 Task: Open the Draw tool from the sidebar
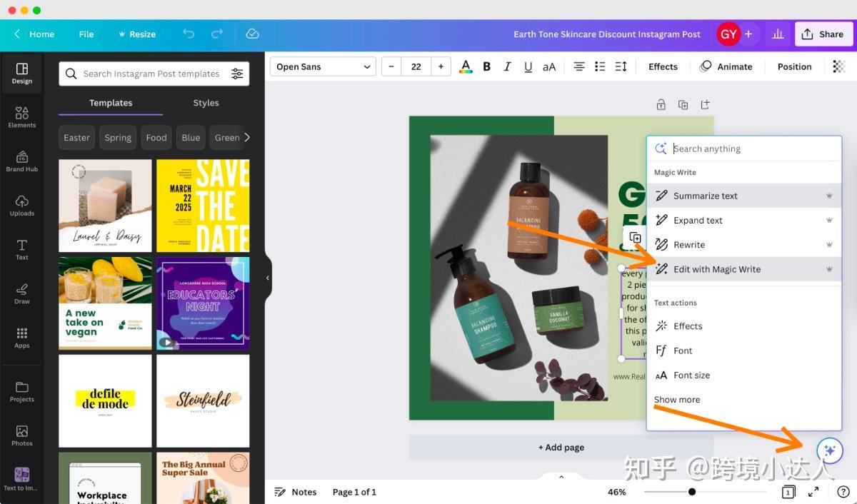tap(21, 293)
